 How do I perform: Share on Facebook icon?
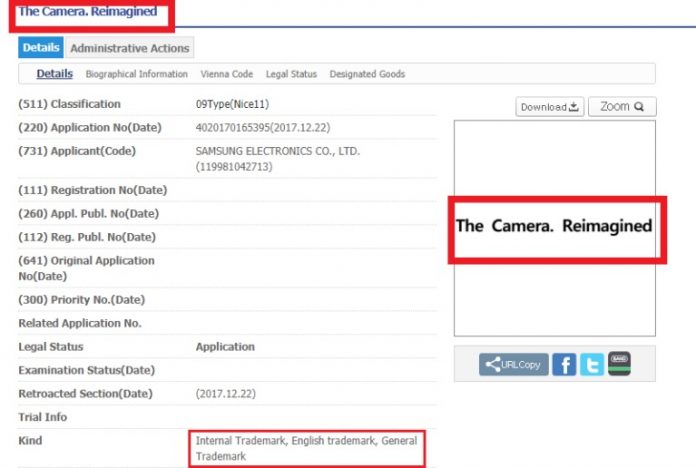pos(564,365)
